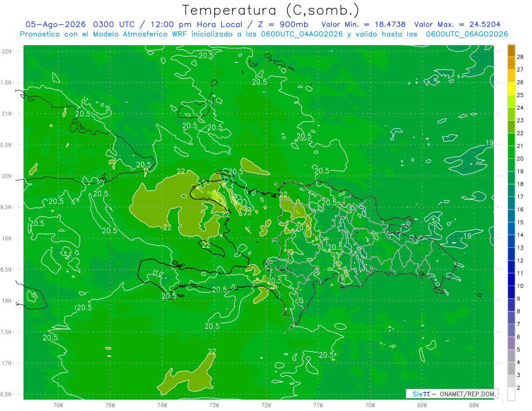The height and width of the screenshot is (411, 532).
Task: Click the '74W' longitude label
Action: coord(162,405)
